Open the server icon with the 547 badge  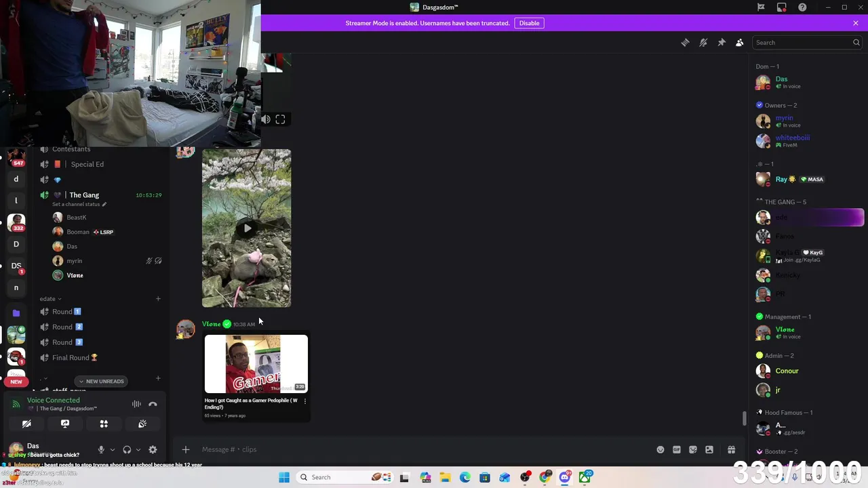click(16, 157)
